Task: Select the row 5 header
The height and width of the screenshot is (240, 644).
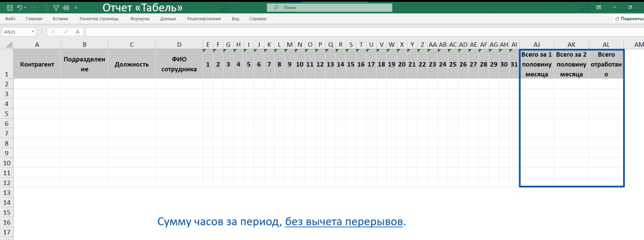Action: pyautogui.click(x=7, y=114)
